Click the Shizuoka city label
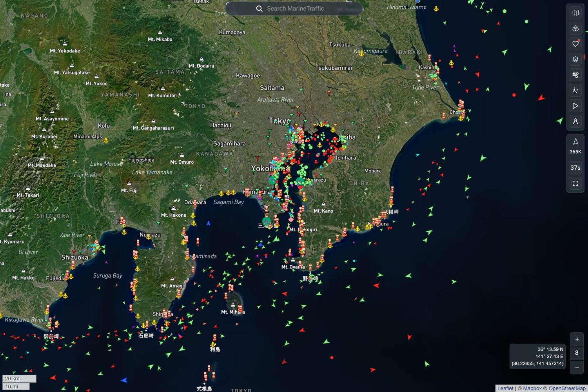Image resolution: width=588 pixels, height=392 pixels. point(74,258)
